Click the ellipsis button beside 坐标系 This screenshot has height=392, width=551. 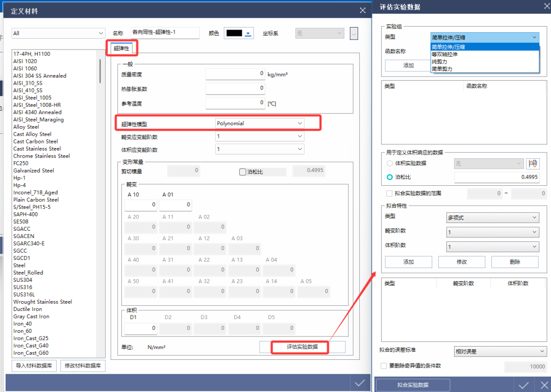tap(354, 33)
